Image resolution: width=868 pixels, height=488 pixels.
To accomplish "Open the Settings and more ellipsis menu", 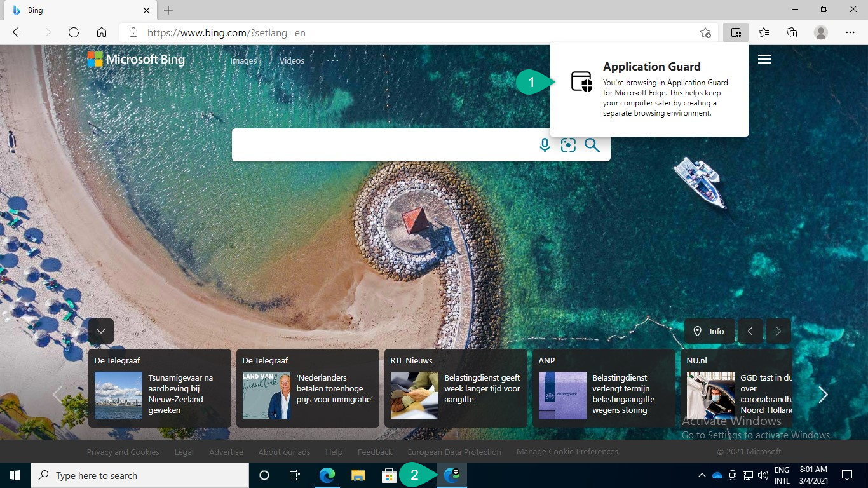I will coord(850,32).
